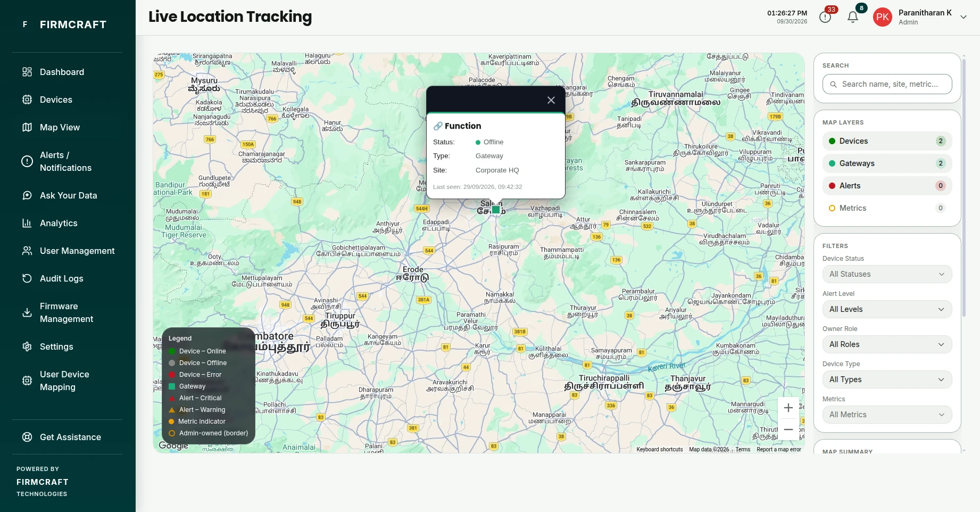Expand the Paranitharan K account menu
The image size is (980, 512).
[964, 17]
